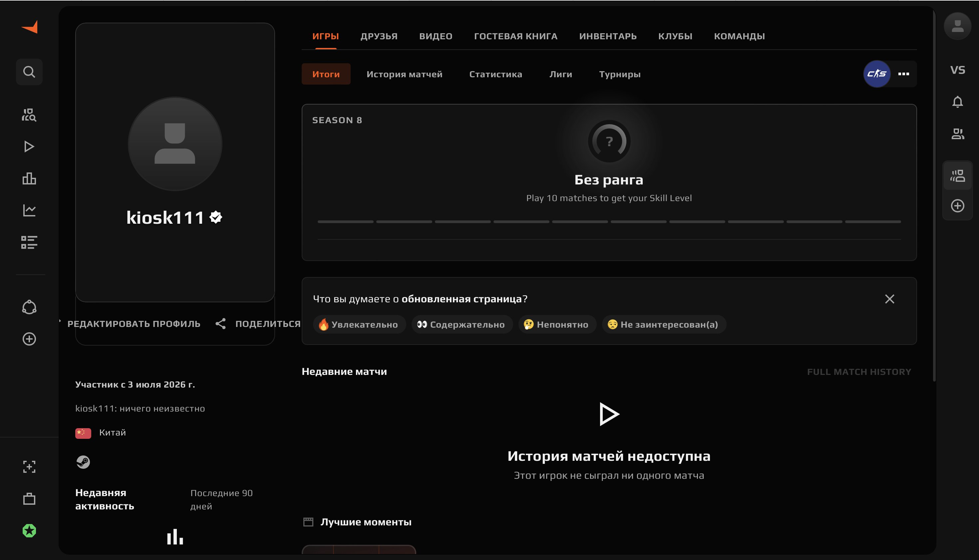Click the capture frame icon in lower sidebar

(x=29, y=467)
